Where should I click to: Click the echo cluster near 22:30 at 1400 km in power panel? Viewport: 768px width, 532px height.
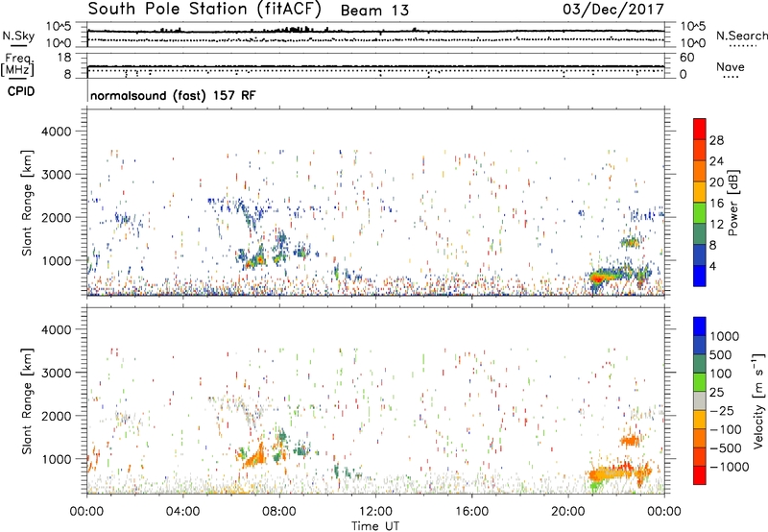tap(630, 241)
